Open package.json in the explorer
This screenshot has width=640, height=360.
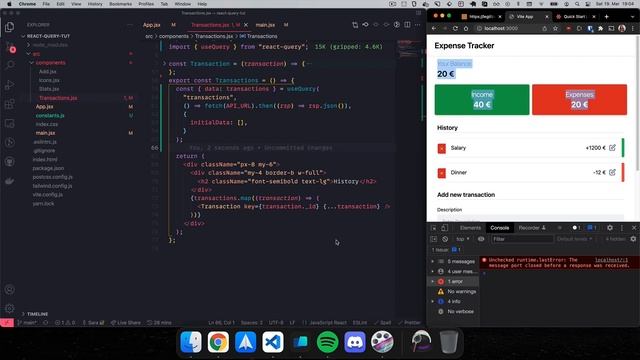(48, 168)
